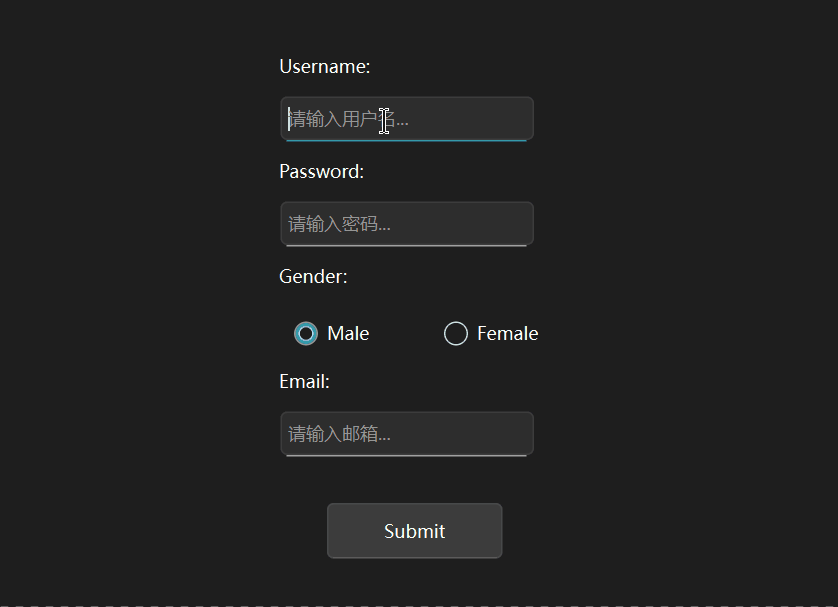
Task: Click the 请输入密码 placeholder text
Action: pos(339,225)
